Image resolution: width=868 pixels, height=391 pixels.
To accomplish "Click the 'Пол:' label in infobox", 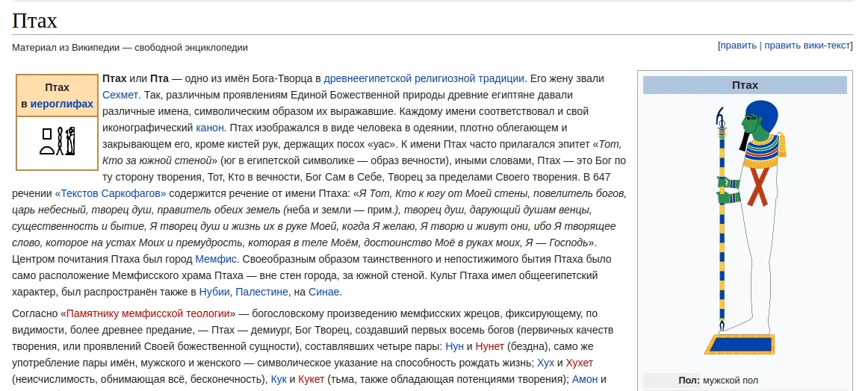I will pos(689,381).
